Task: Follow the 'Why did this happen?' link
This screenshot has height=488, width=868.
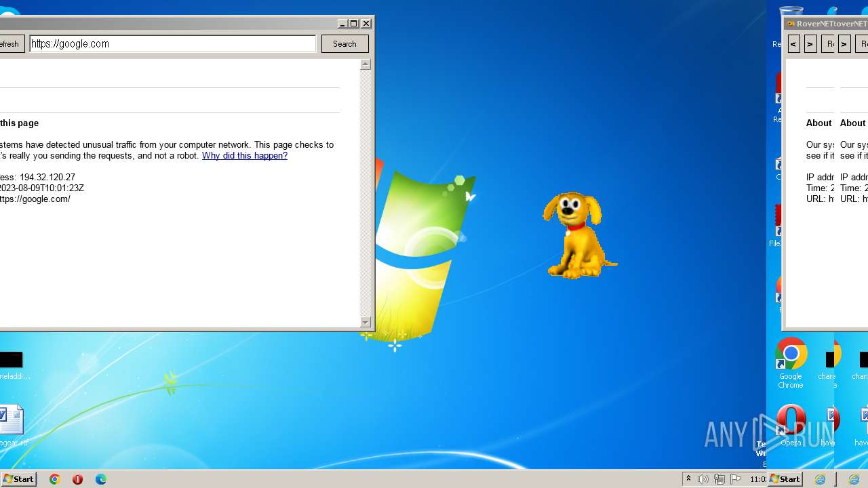Action: 245,155
